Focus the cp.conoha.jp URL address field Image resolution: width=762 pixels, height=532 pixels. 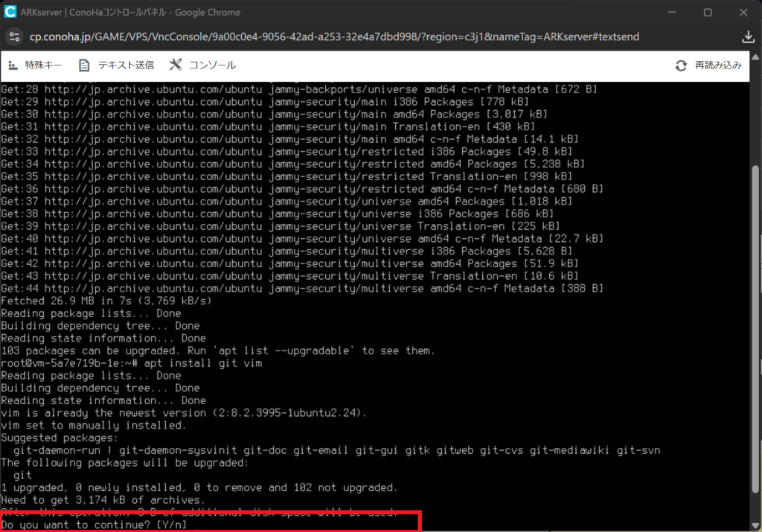coord(335,36)
